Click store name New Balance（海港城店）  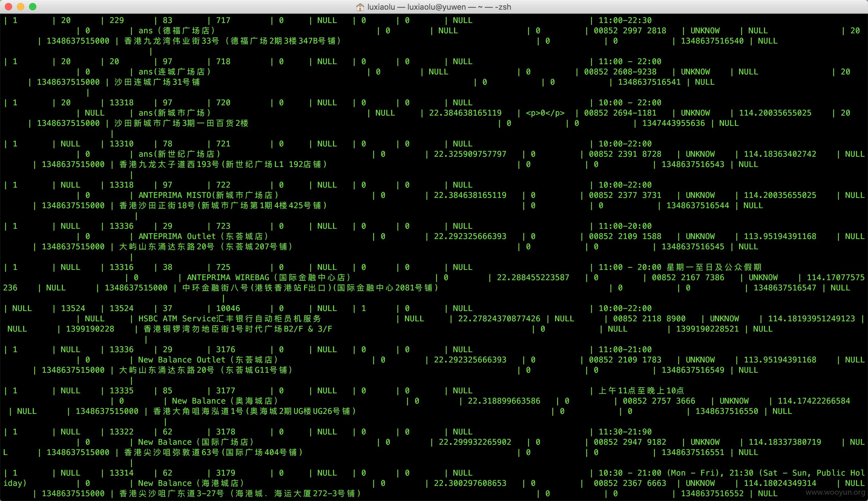point(191,483)
